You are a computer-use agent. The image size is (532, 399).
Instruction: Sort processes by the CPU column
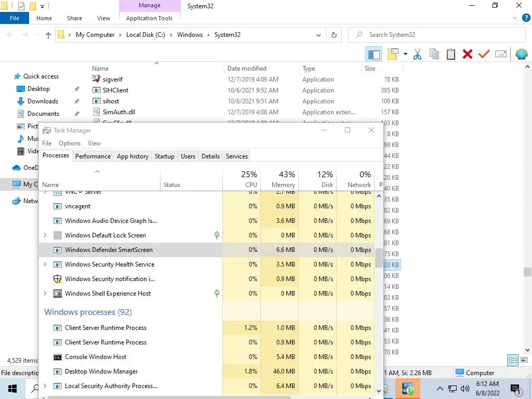click(x=242, y=179)
